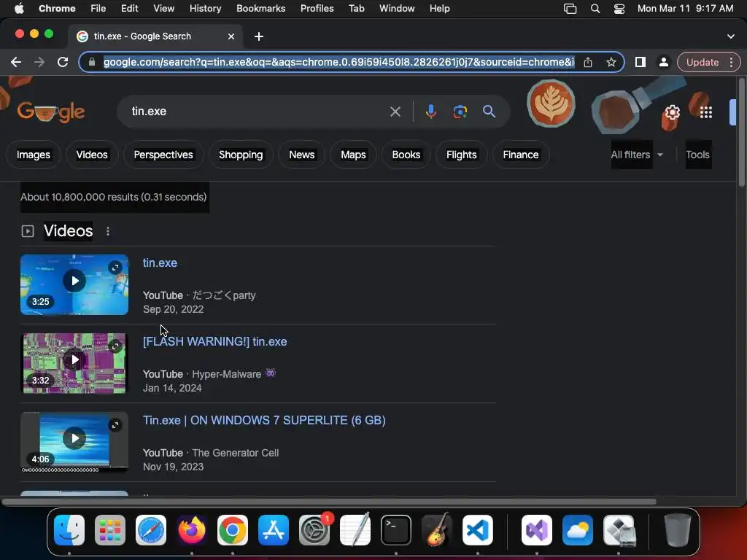Open the Chrome profile icon
747x560 pixels.
coord(663,63)
